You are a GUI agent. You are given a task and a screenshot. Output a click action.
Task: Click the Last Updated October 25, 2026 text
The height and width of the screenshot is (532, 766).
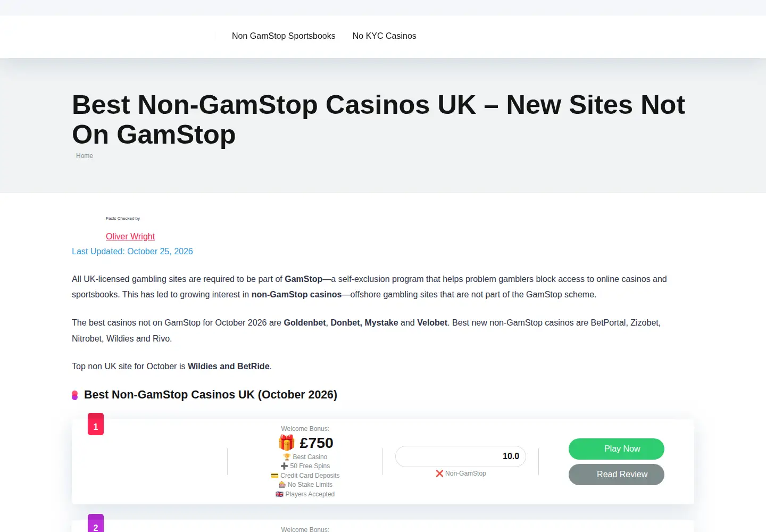click(x=132, y=252)
